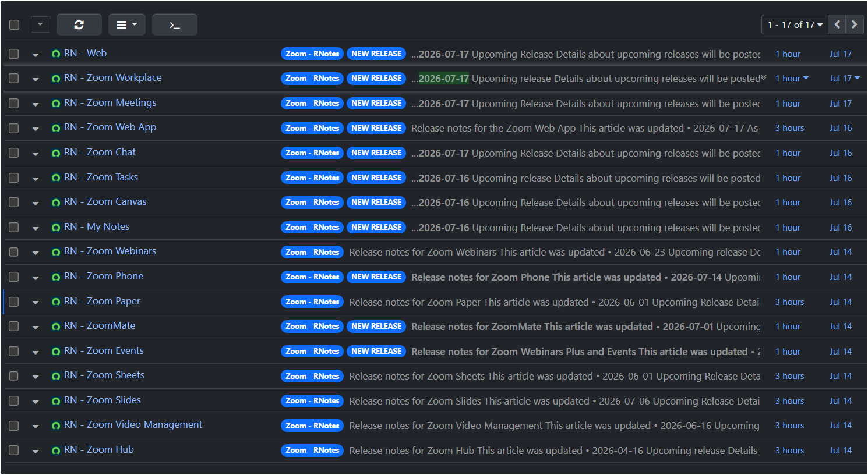Check the RN - Zoom Web App row

pos(14,128)
